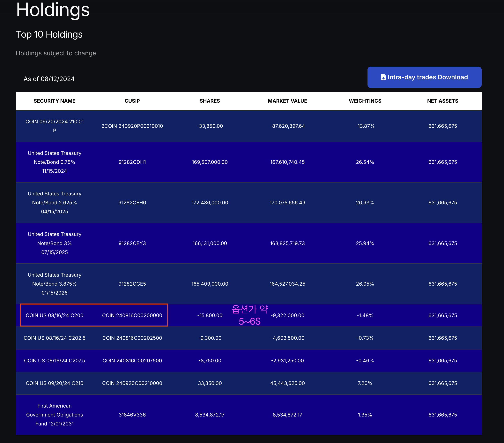
Task: Select market value 45,443,625.00
Action: click(287, 383)
